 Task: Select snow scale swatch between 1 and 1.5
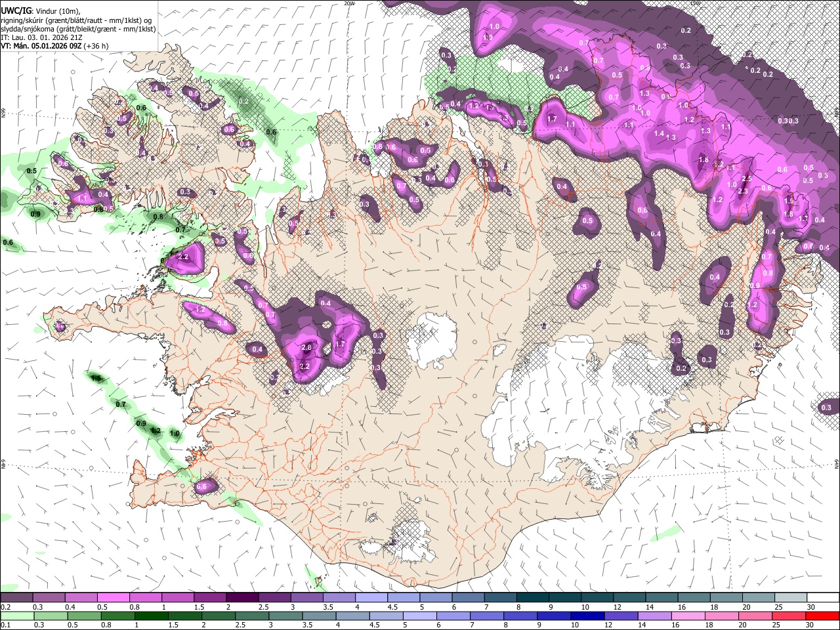(x=177, y=598)
